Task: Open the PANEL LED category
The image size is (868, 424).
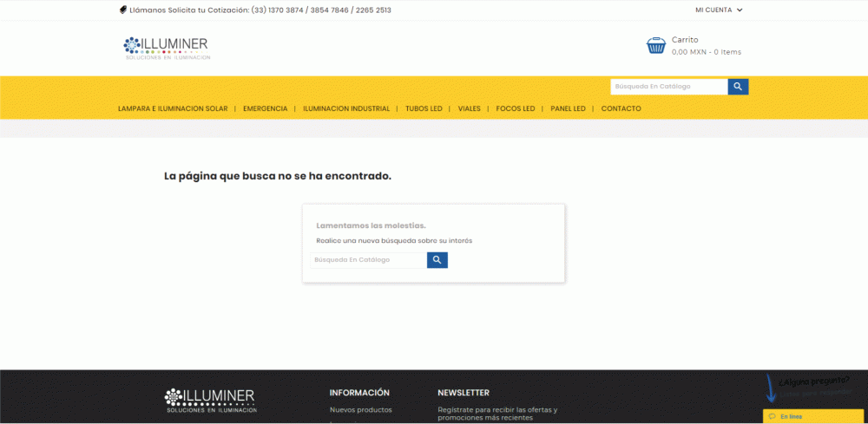Action: tap(568, 109)
